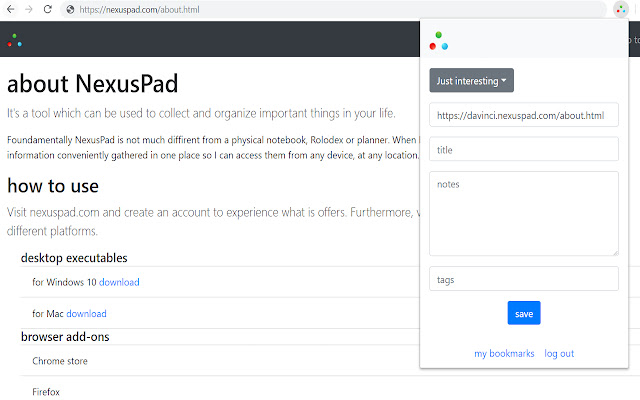The image size is (640, 400).
Task: Click the notes text area
Action: [x=524, y=213]
